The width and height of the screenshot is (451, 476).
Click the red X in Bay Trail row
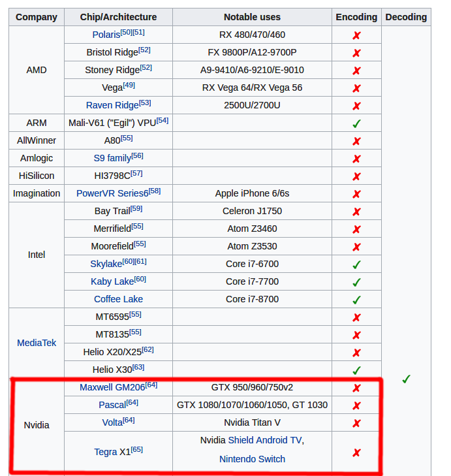(x=356, y=212)
